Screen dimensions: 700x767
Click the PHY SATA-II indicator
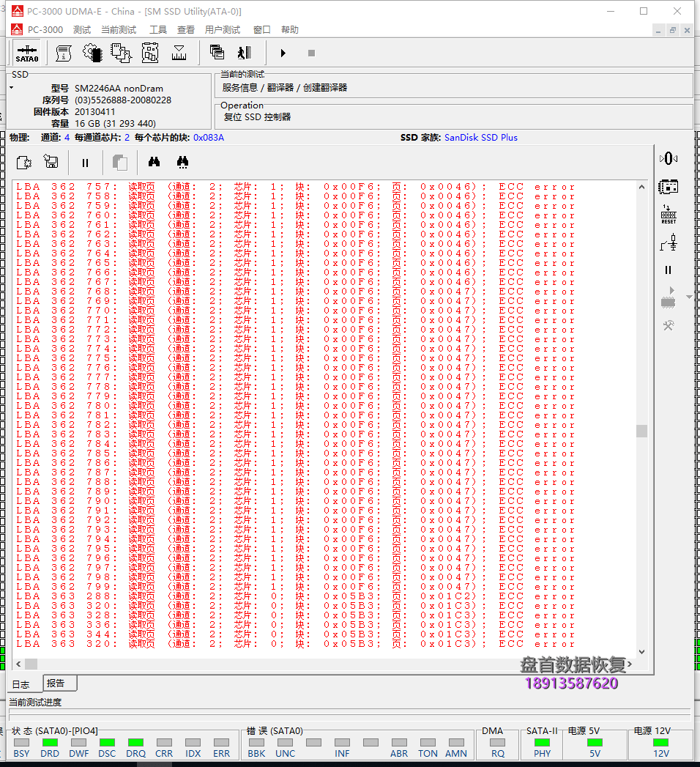pos(542,743)
